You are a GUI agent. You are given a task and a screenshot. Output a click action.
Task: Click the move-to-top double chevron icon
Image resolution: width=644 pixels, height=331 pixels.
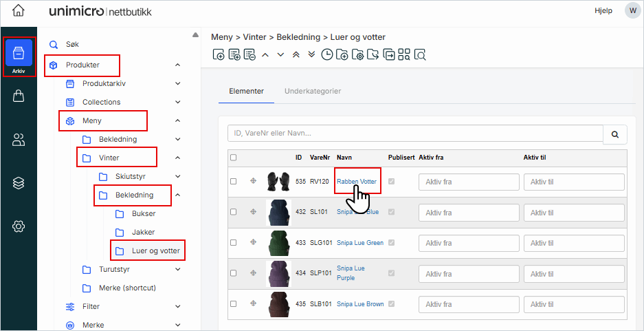coord(296,55)
